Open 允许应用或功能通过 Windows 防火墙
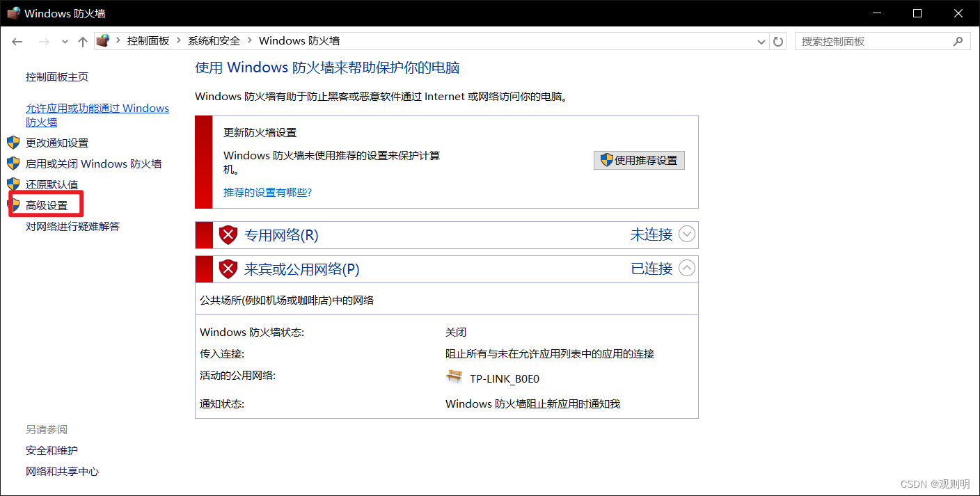This screenshot has height=496, width=980. click(x=97, y=115)
